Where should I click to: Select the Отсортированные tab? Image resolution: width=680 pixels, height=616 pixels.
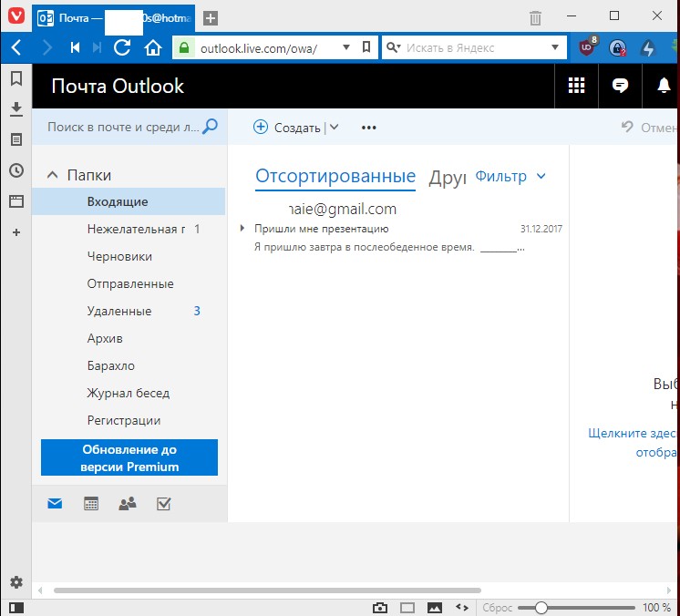[x=335, y=177]
